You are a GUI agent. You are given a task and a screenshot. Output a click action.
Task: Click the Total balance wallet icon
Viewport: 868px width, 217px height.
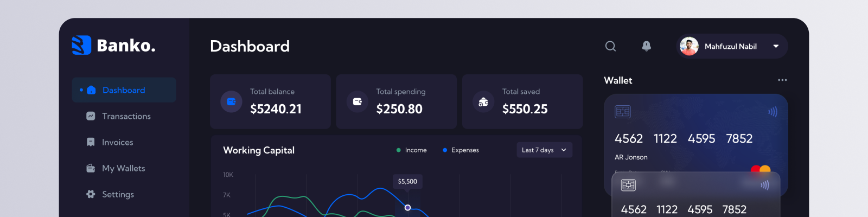pyautogui.click(x=231, y=101)
